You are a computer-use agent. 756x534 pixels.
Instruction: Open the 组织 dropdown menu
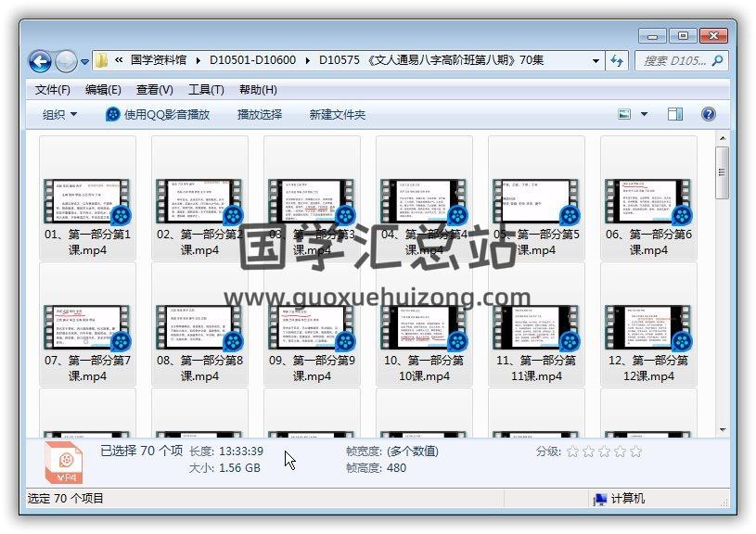coord(59,115)
